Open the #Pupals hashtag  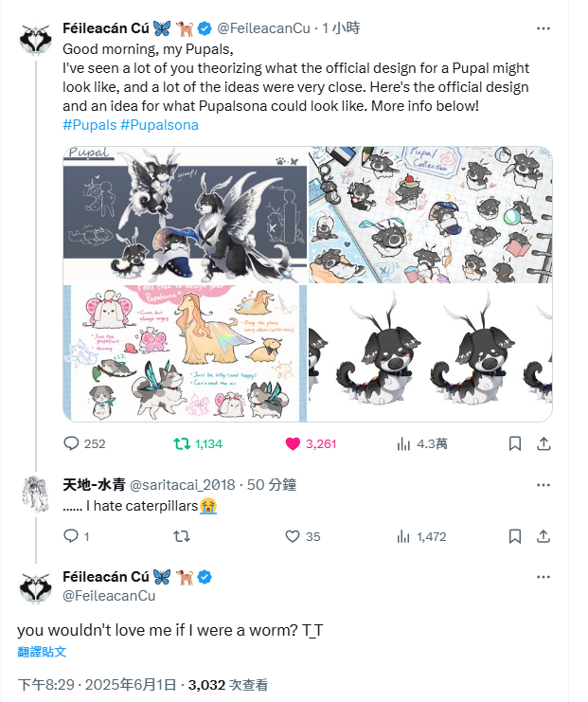[90, 125]
